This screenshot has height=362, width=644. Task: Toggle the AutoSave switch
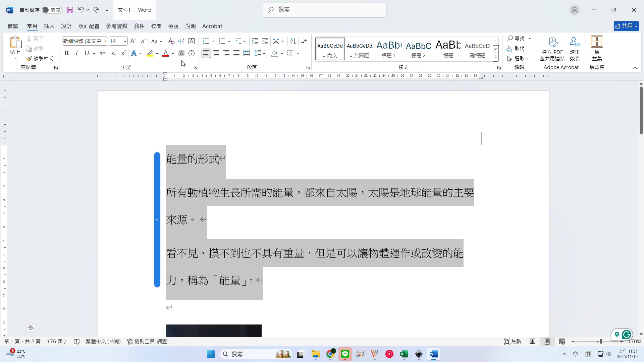(x=52, y=10)
